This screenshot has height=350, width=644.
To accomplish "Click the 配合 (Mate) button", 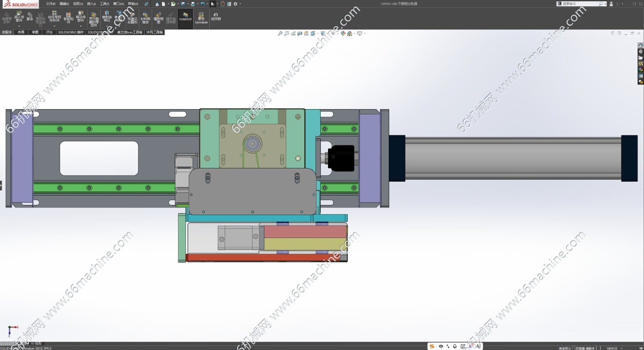I will [x=30, y=17].
